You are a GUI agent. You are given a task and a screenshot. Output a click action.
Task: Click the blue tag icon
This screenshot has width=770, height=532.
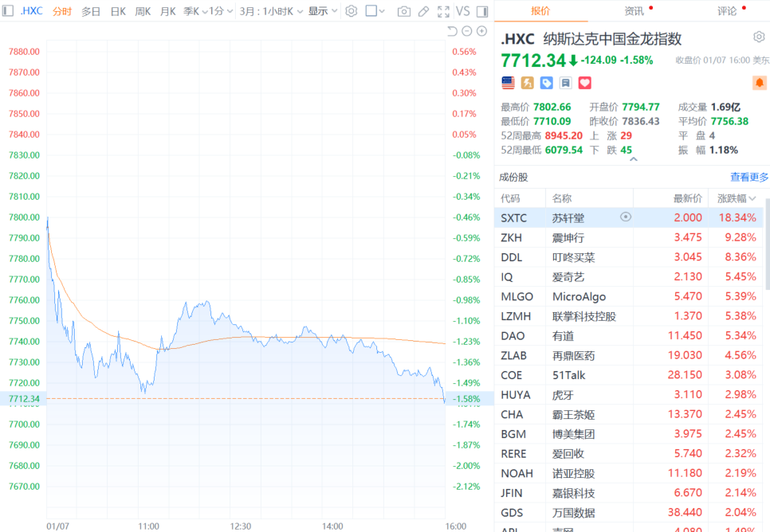[x=547, y=83]
